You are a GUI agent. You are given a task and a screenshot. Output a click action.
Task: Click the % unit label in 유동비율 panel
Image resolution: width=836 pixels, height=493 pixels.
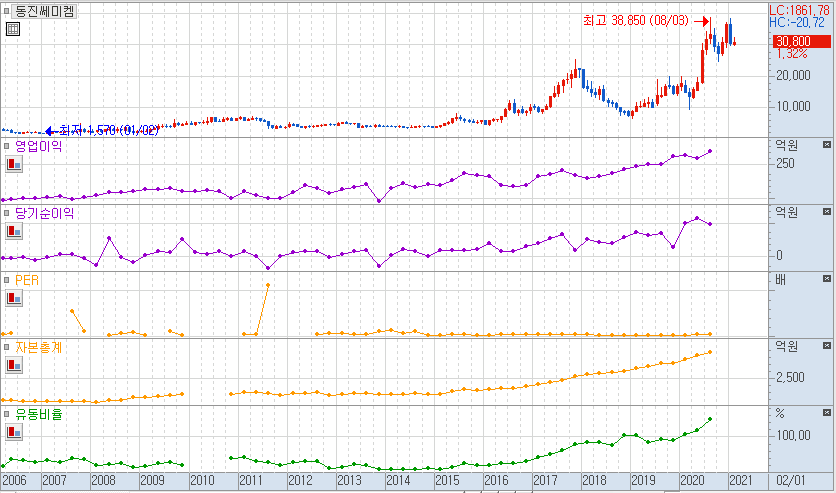780,414
